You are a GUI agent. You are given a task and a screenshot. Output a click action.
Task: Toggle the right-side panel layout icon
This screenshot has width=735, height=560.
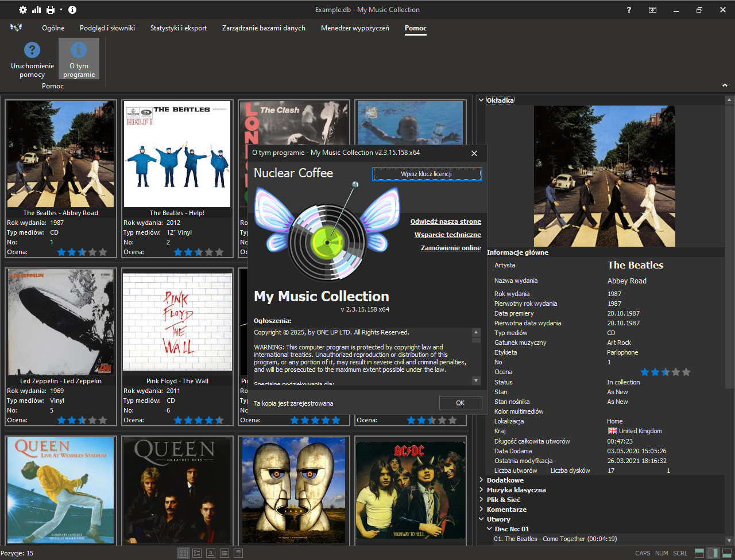click(x=713, y=553)
